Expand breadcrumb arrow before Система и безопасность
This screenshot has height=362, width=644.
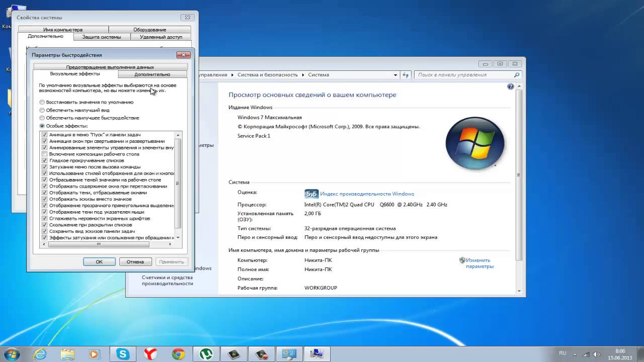pos(232,75)
